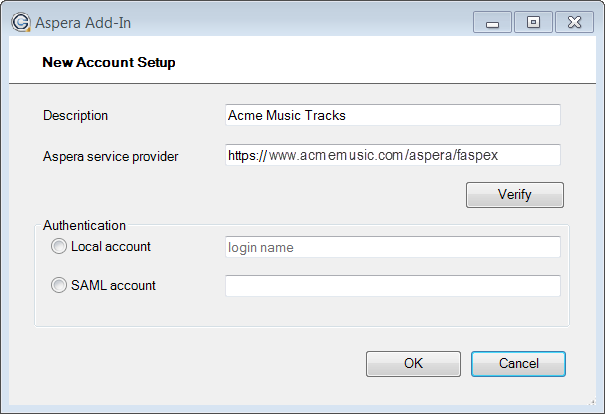The image size is (605, 414).
Task: Minimize the Aspera Add-In window
Action: 492,22
